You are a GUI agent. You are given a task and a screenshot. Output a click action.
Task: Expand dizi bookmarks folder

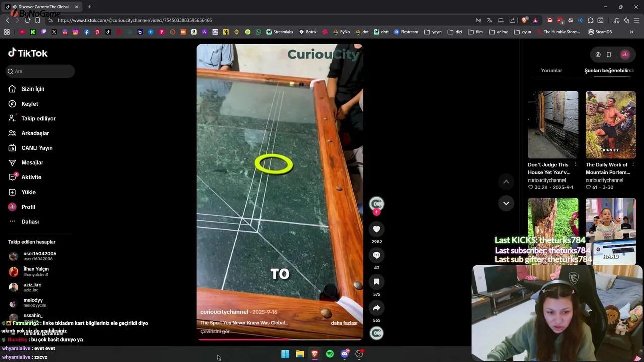pos(455,32)
